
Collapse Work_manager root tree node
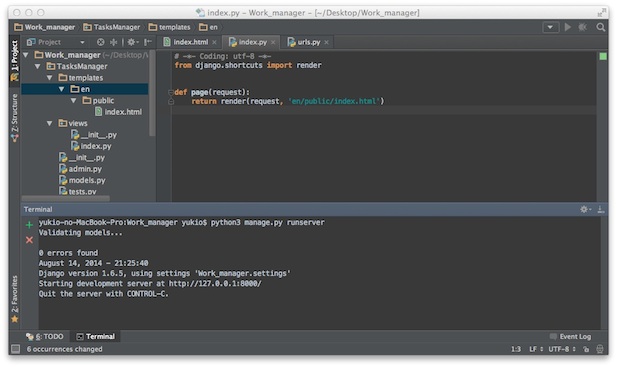click(x=26, y=55)
